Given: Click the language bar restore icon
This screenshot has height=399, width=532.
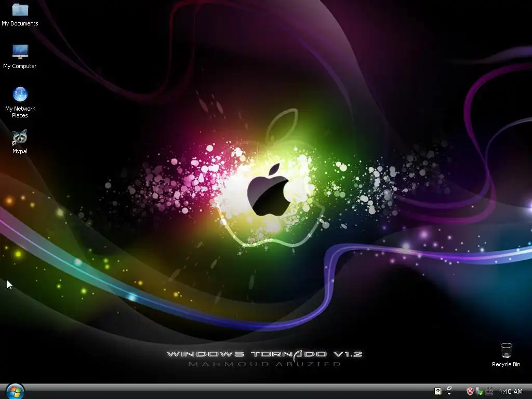Looking at the screenshot, I should tap(449, 389).
